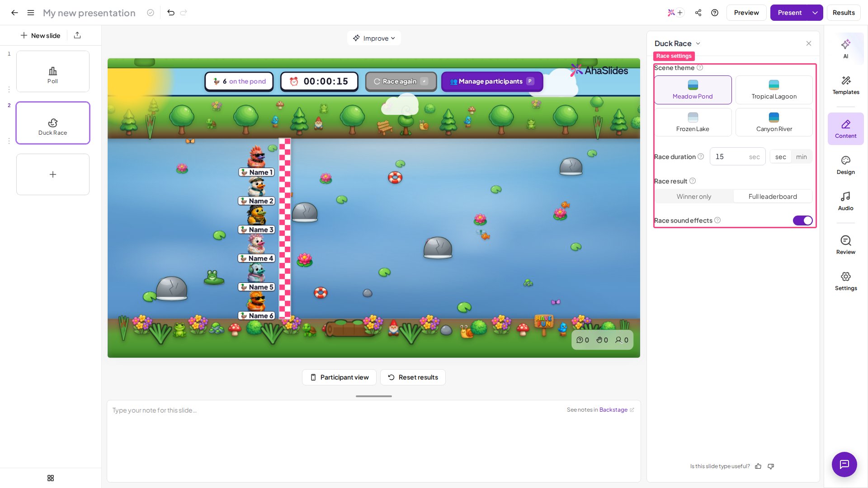Screen dimensions: 868x488
Task: Open the Audio panel
Action: point(845,201)
